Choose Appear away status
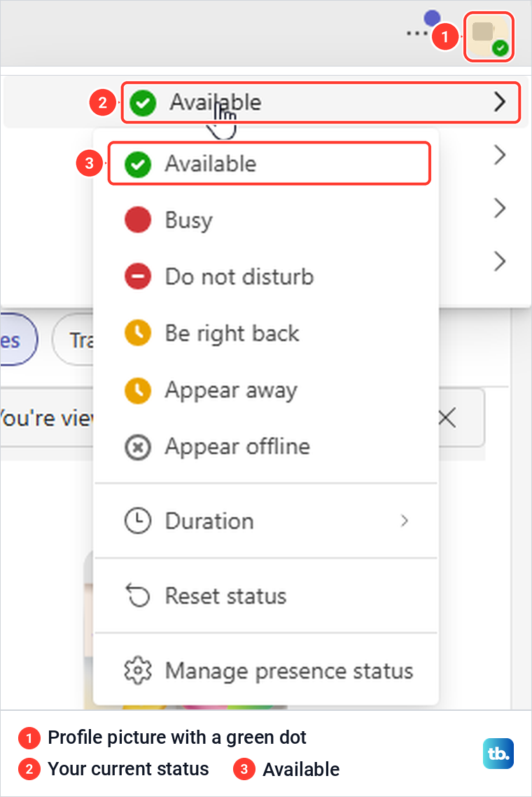This screenshot has height=797, width=532. pos(266,390)
